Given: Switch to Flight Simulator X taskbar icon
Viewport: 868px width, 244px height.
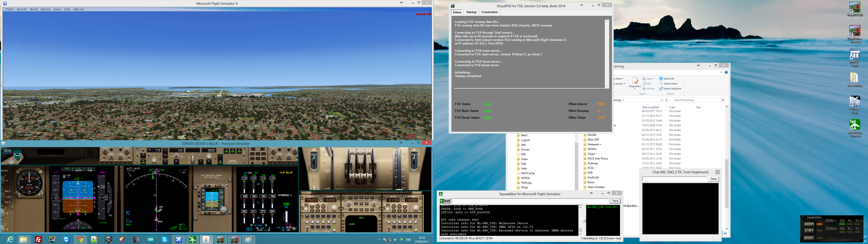Looking at the screenshot, I should tap(179, 239).
